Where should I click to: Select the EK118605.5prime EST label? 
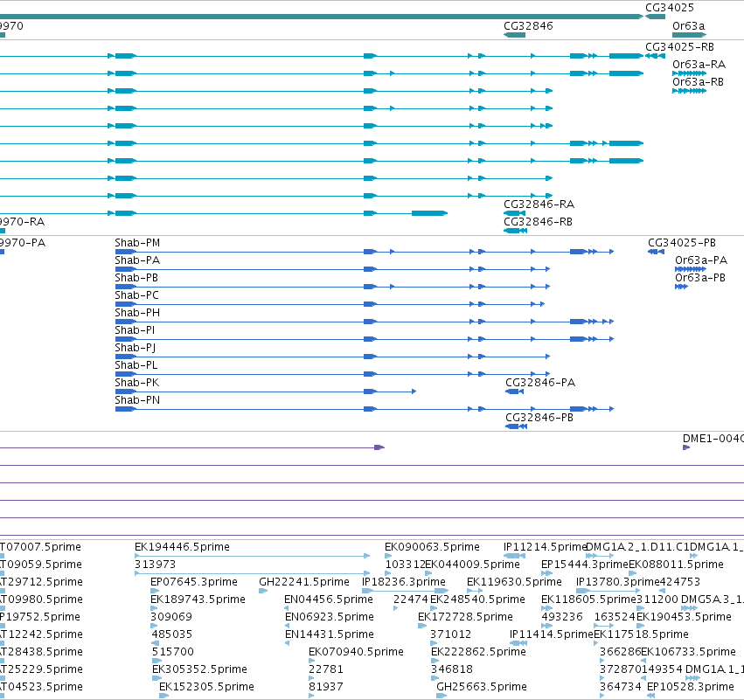pyautogui.click(x=588, y=600)
